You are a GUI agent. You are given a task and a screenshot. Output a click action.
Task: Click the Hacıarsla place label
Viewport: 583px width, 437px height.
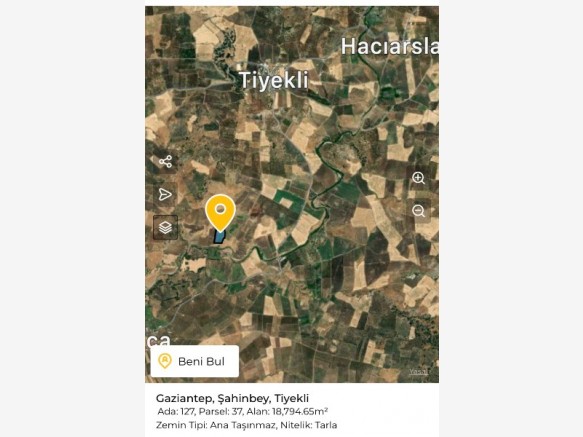pos(390,46)
